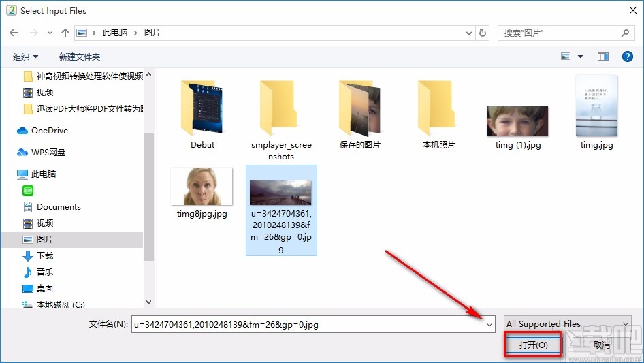
Task: Open the view options dropdown arrow
Action: pyautogui.click(x=580, y=57)
